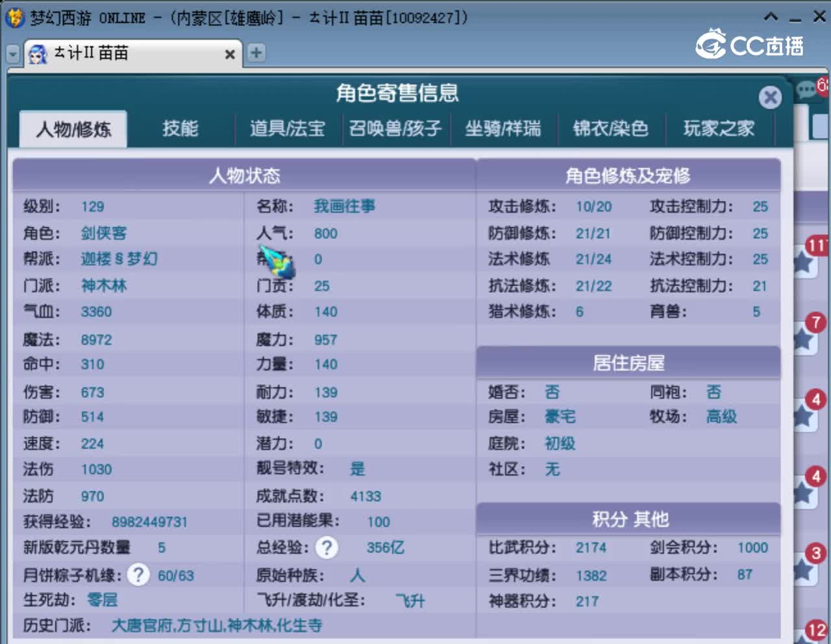This screenshot has height=644, width=831.
Task: Click the 帮派 value 迦楼§梦幻
Action: click(x=119, y=259)
